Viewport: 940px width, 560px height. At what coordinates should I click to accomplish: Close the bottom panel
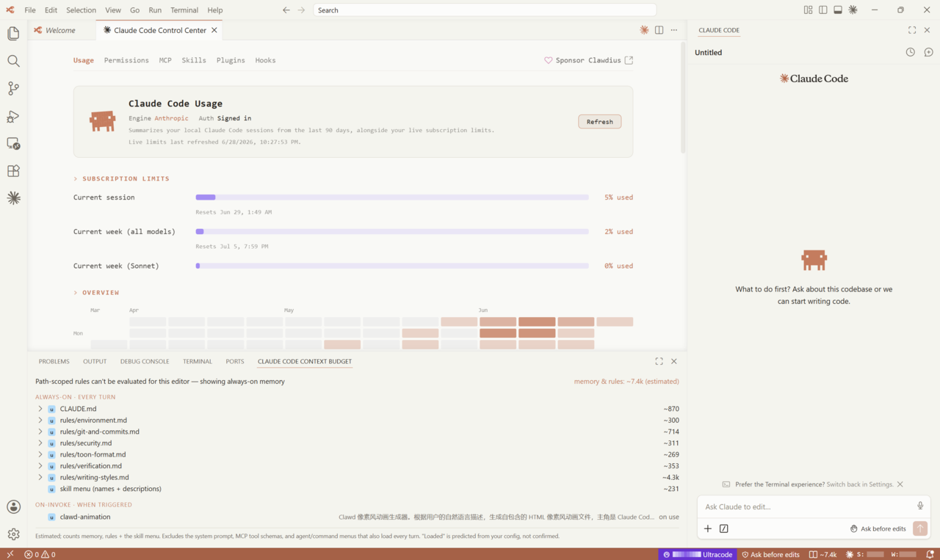674,361
